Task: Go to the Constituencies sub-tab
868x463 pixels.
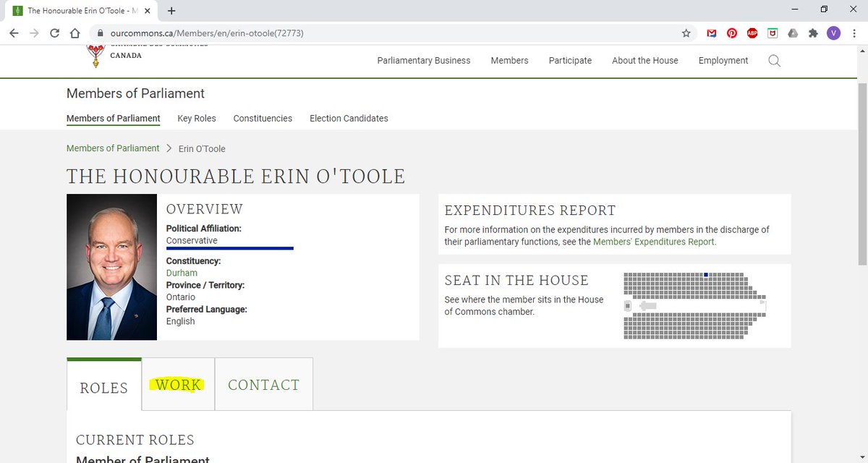Action: click(x=263, y=118)
